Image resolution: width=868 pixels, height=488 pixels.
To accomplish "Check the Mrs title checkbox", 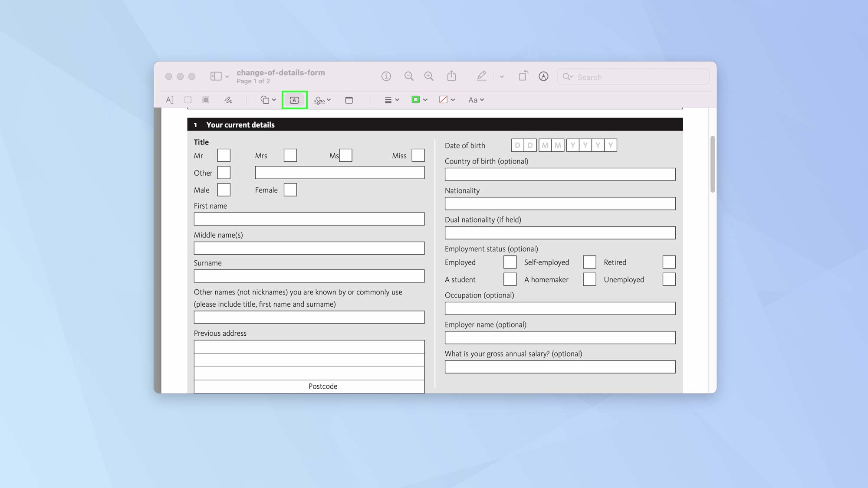I will (290, 155).
